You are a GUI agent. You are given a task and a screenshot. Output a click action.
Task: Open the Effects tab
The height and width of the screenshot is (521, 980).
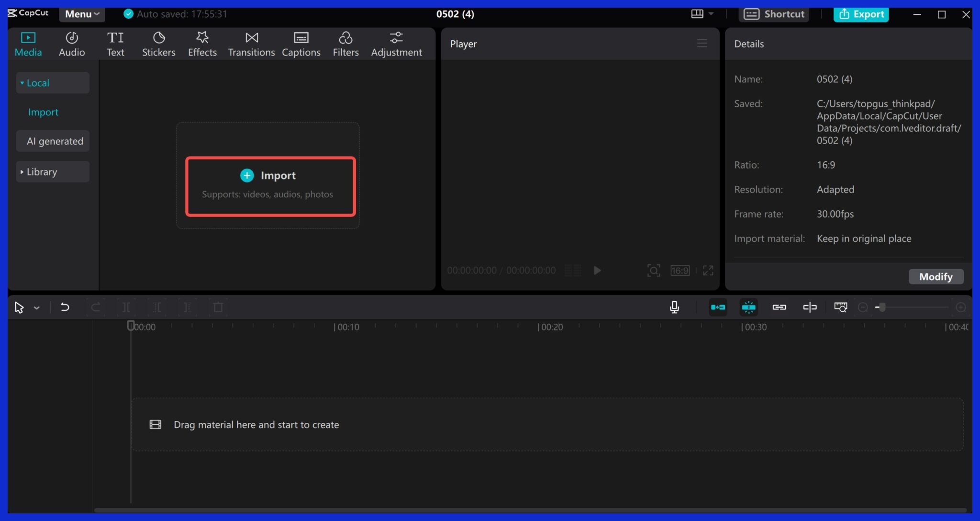(202, 44)
